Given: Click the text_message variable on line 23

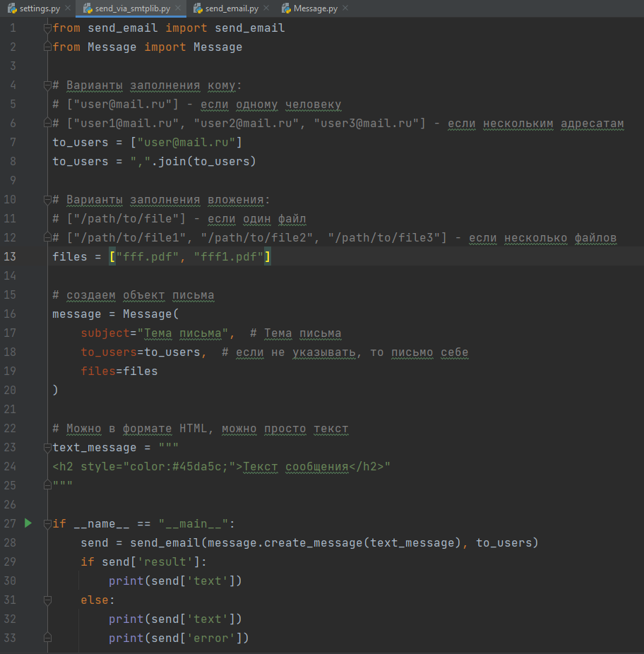Looking at the screenshot, I should click(95, 447).
